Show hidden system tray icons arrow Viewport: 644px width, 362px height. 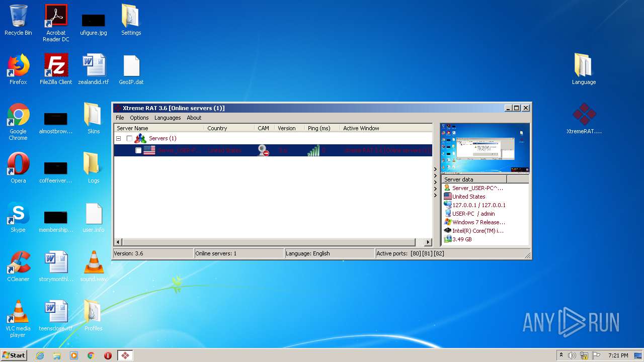561,355
